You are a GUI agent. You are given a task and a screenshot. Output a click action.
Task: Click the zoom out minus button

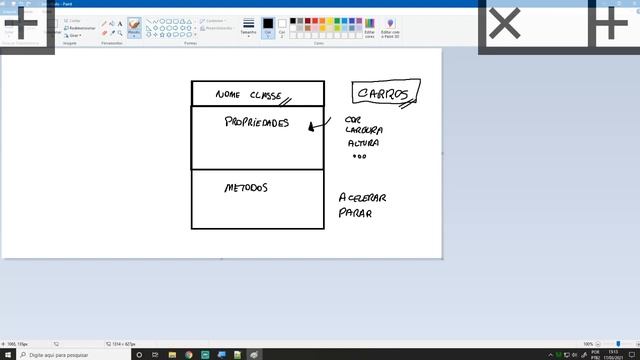598,344
